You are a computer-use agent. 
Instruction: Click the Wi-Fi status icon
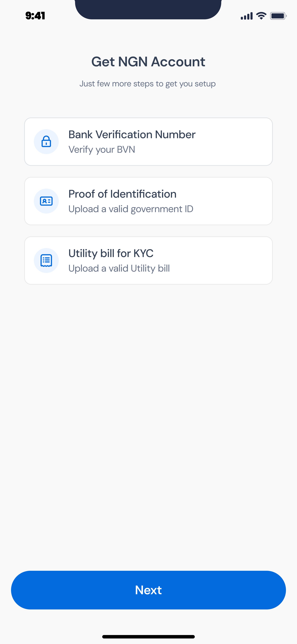pos(261,16)
